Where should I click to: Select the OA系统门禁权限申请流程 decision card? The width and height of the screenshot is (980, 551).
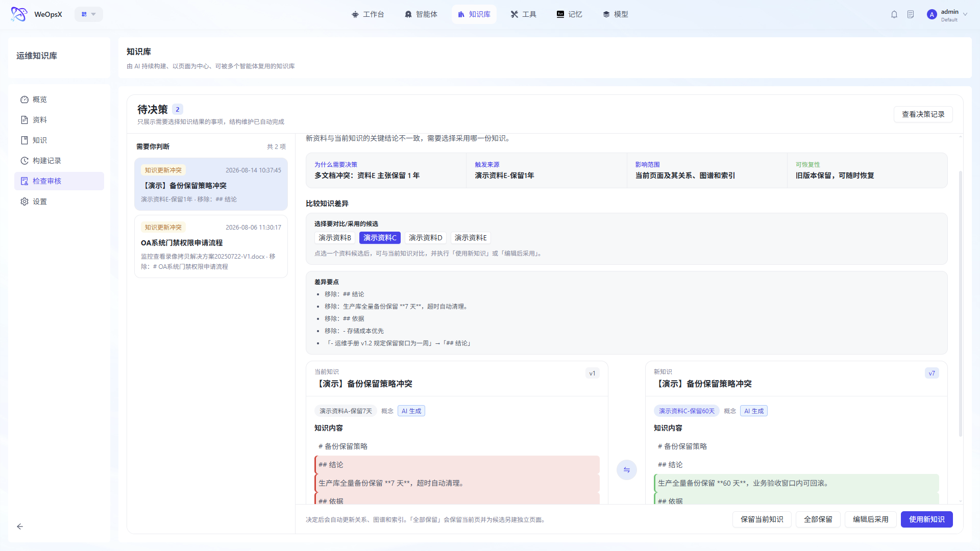tap(211, 246)
